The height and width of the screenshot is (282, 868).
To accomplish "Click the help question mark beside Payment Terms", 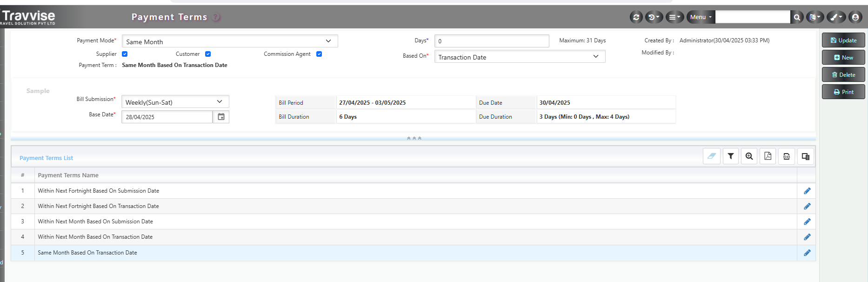I will [x=216, y=17].
